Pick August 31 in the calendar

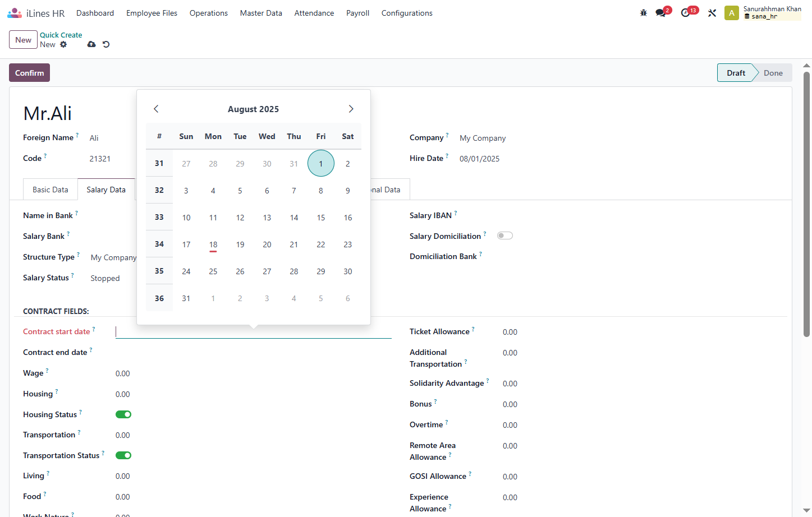[x=186, y=298]
